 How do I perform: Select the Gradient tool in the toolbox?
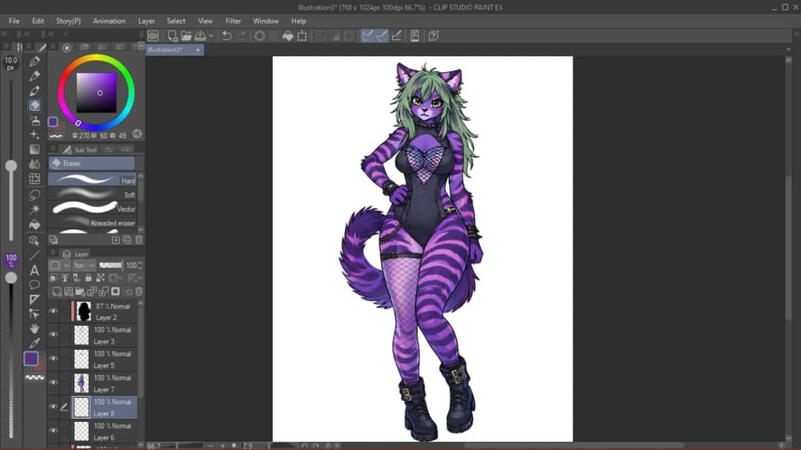tap(34, 150)
